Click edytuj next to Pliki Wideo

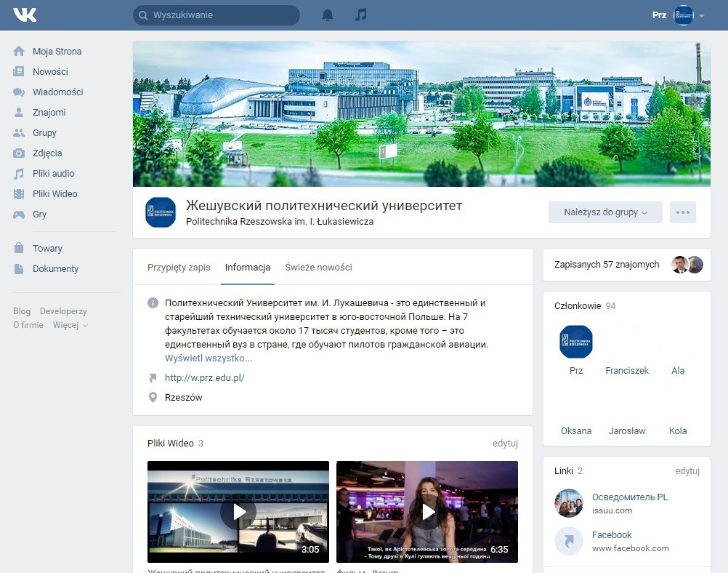505,444
